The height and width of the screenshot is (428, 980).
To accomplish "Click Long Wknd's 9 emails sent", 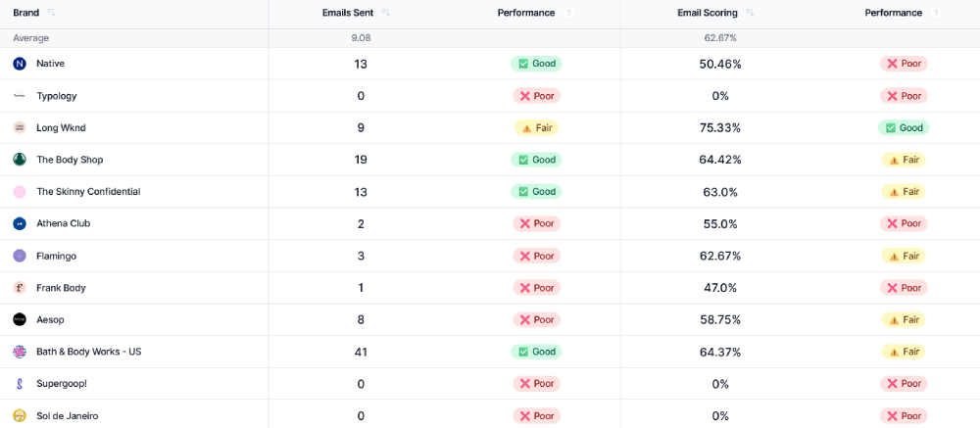I will pyautogui.click(x=361, y=127).
